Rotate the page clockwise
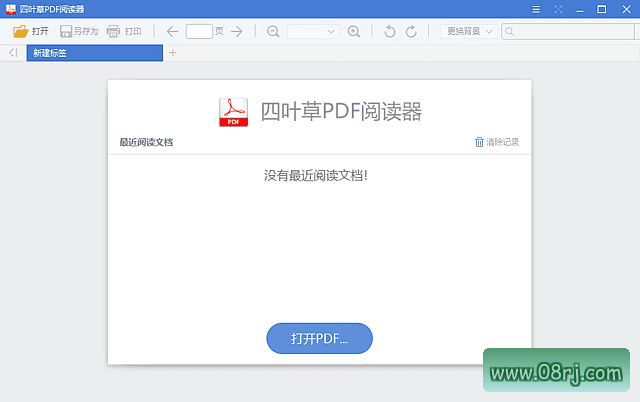The width and height of the screenshot is (640, 402). (411, 31)
